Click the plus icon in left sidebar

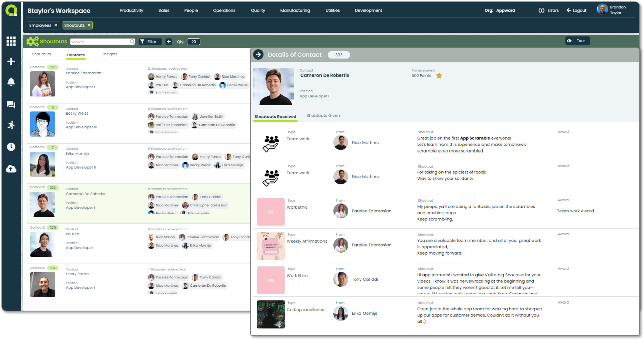pos(11,62)
